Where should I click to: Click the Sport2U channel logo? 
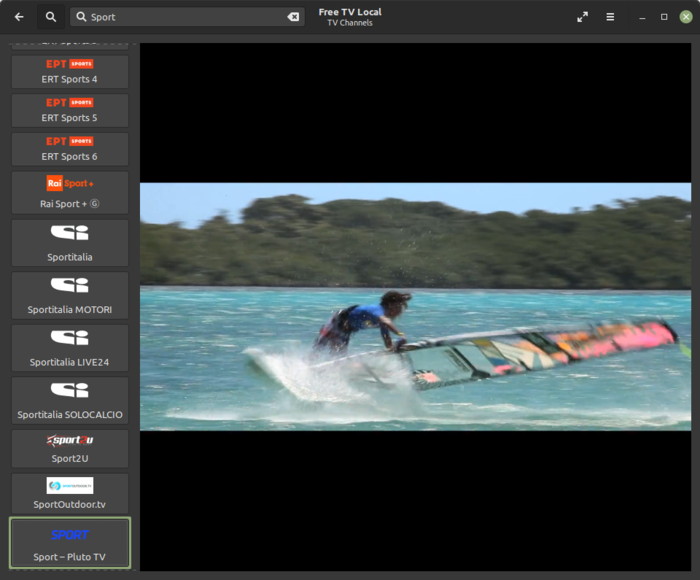pos(70,440)
